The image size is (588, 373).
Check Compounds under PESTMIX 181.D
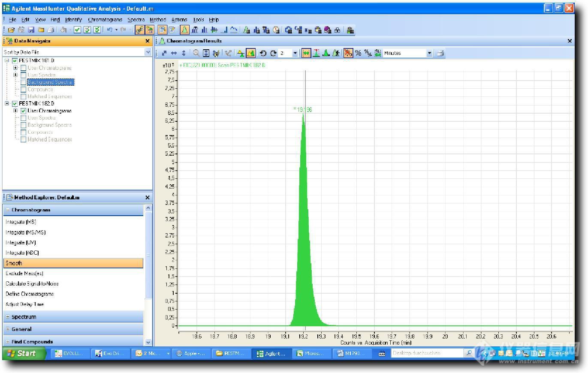tap(24, 89)
